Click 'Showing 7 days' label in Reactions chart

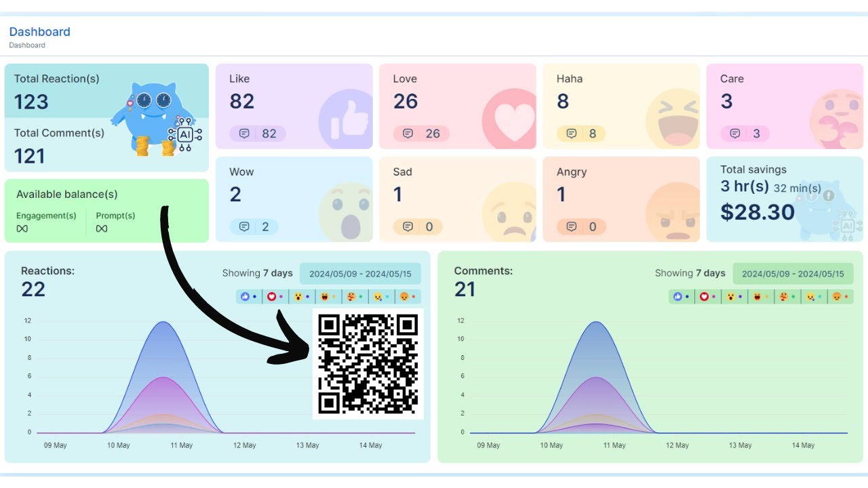tap(258, 273)
